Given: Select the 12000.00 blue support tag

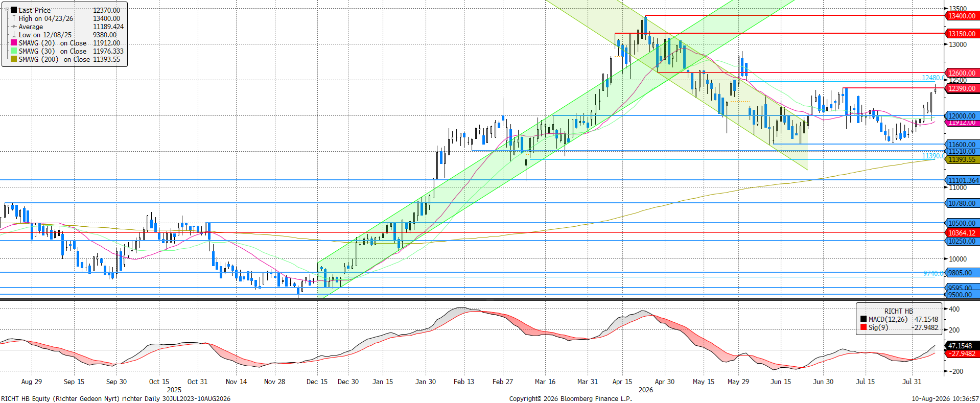Looking at the screenshot, I should coord(961,116).
